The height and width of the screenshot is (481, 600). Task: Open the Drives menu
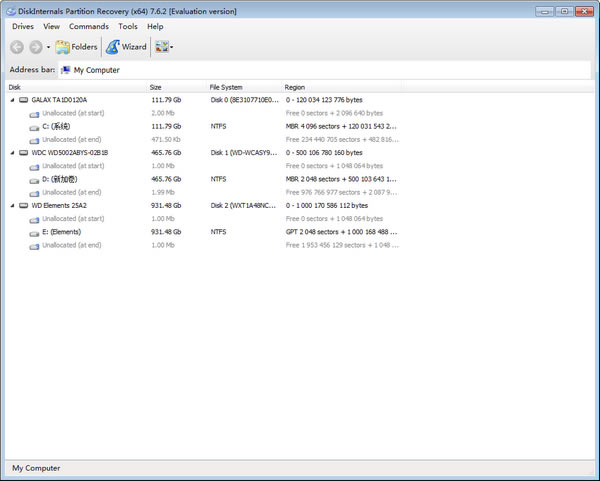pyautogui.click(x=22, y=26)
